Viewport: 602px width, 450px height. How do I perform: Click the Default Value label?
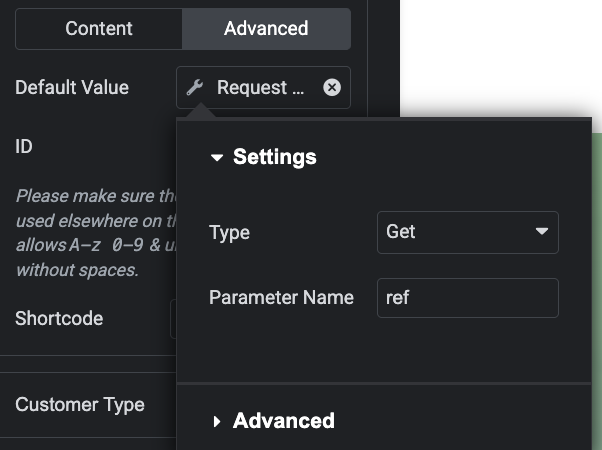[x=72, y=88]
